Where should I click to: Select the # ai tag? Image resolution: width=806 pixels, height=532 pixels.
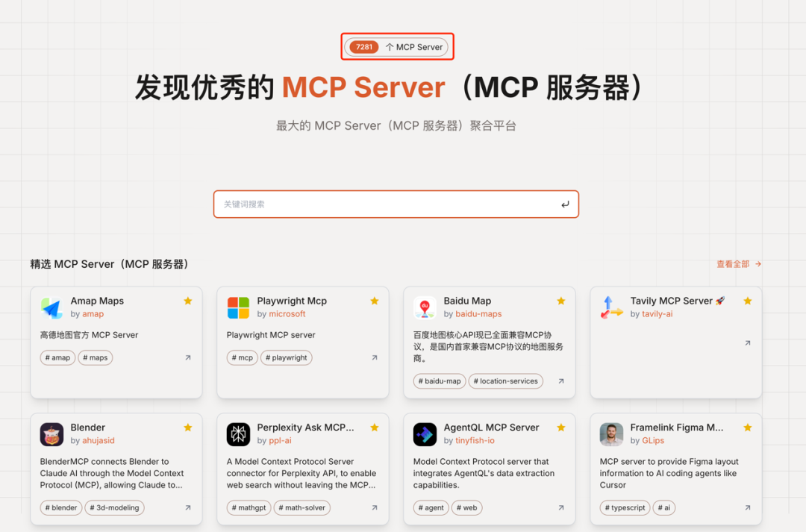664,508
